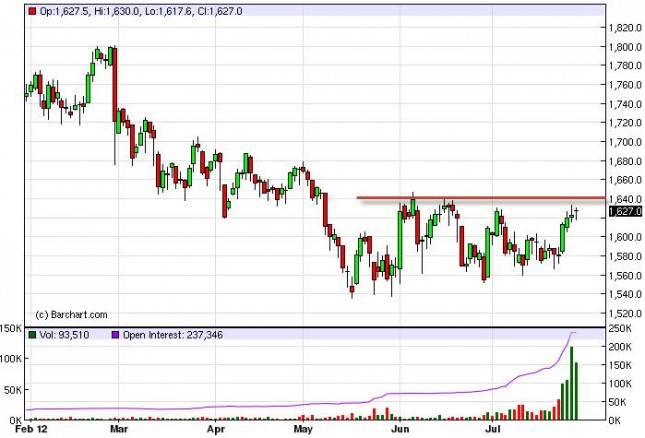The width and height of the screenshot is (645, 438).
Task: Click the 1,627.0 current price label
Action: tap(625, 211)
